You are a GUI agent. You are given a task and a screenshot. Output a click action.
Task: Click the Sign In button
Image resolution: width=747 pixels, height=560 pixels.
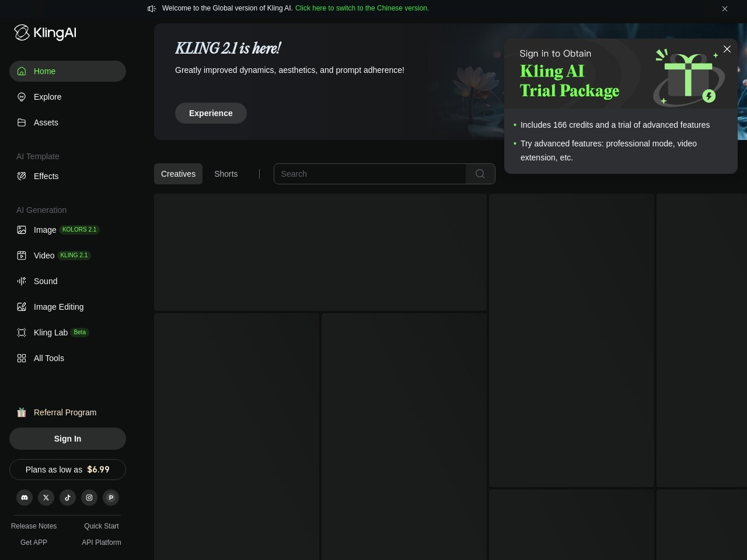pos(68,439)
